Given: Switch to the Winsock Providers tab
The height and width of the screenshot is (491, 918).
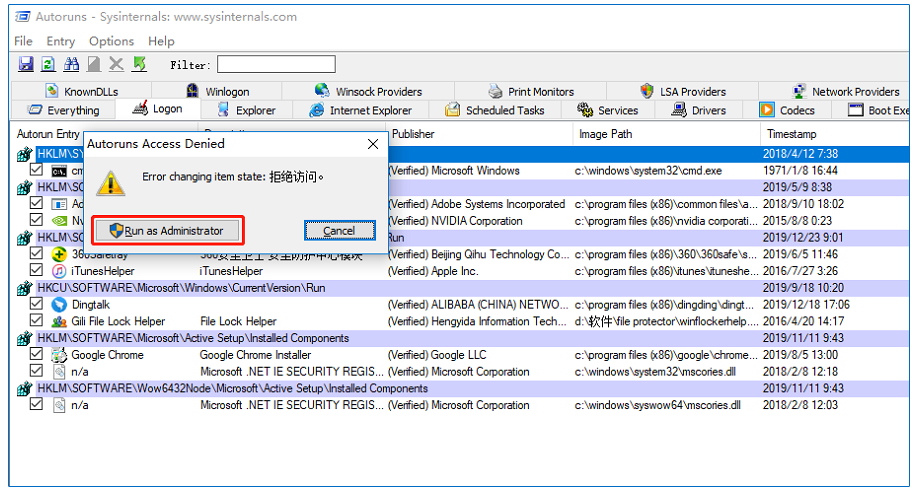Looking at the screenshot, I should click(x=368, y=91).
